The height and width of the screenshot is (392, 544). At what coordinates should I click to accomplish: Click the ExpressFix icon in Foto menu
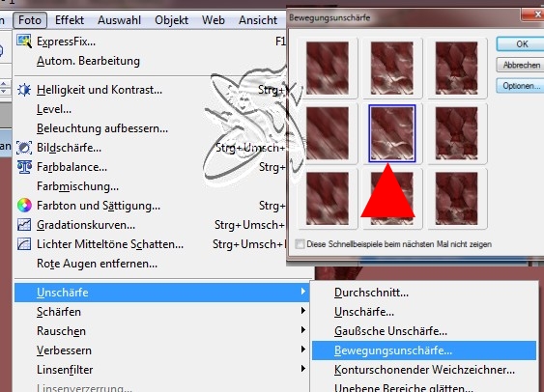[x=24, y=42]
